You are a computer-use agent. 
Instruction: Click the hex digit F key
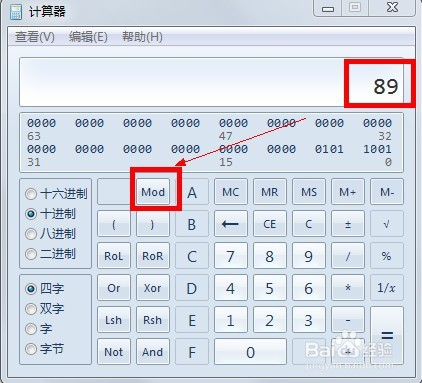pos(192,352)
